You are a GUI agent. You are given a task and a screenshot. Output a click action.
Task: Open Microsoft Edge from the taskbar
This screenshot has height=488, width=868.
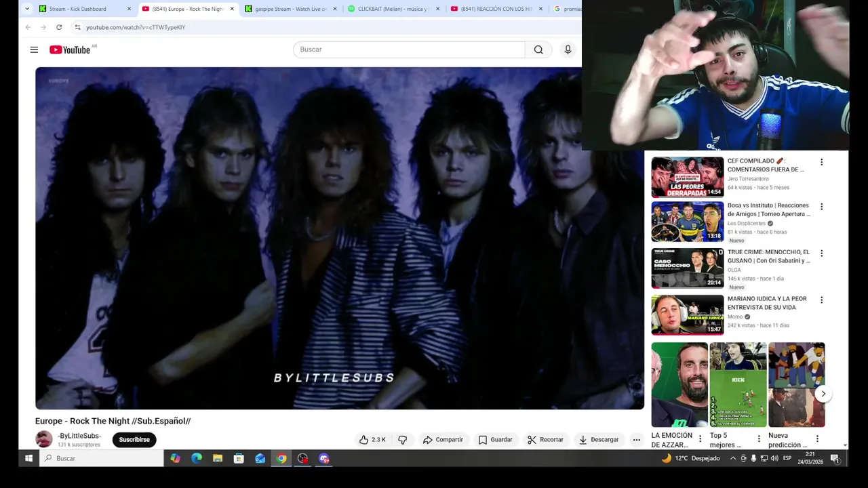pos(197,458)
